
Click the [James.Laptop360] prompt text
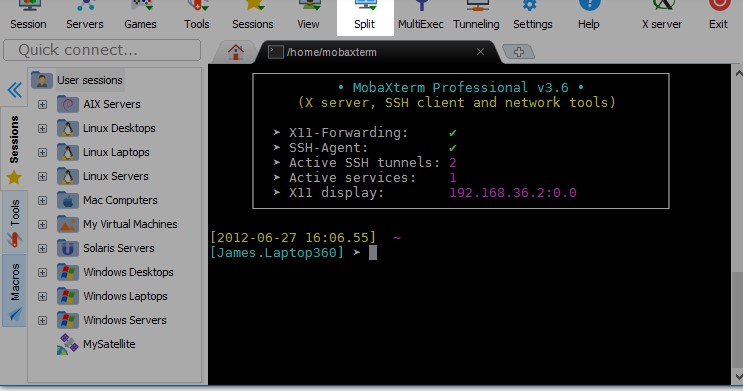tap(277, 253)
